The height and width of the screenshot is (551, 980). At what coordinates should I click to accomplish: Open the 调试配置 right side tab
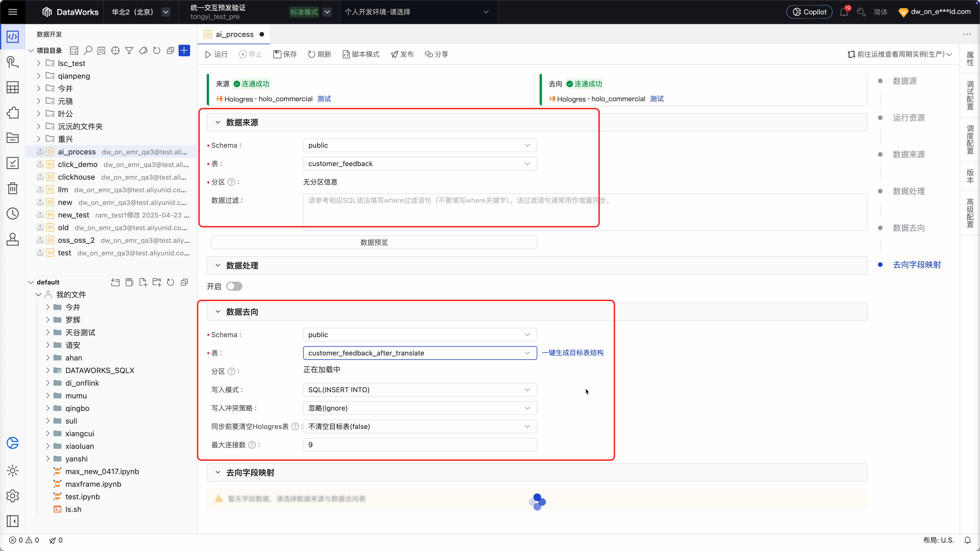(x=970, y=95)
